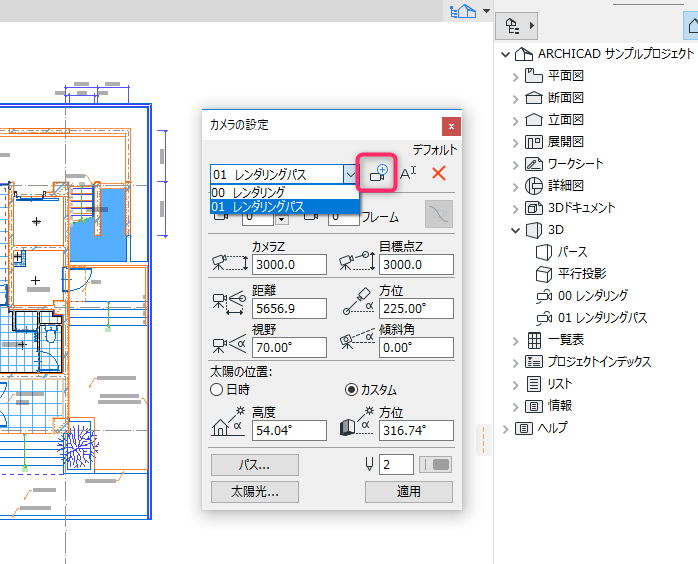Click the target point Z icon
Image resolution: width=698 pixels, height=564 pixels.
pyautogui.click(x=357, y=261)
